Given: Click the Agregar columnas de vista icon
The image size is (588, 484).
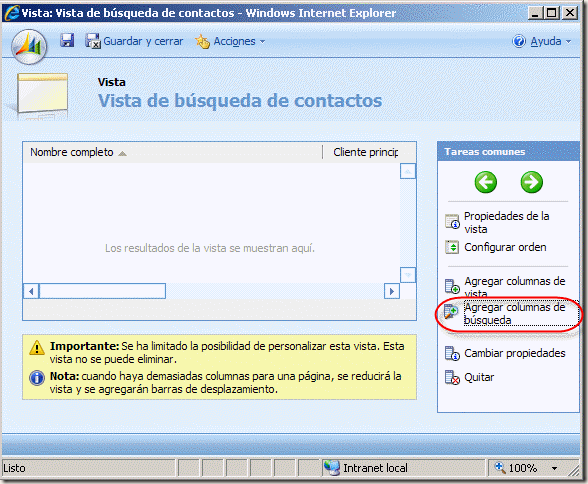Looking at the screenshot, I should (452, 286).
